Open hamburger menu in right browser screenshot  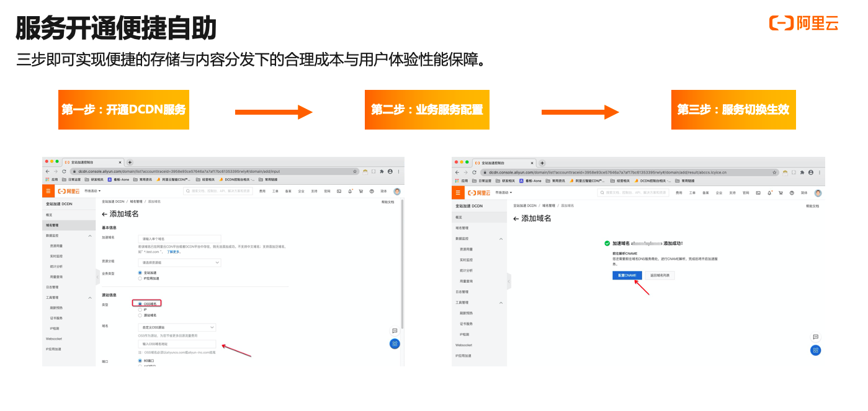pos(458,193)
